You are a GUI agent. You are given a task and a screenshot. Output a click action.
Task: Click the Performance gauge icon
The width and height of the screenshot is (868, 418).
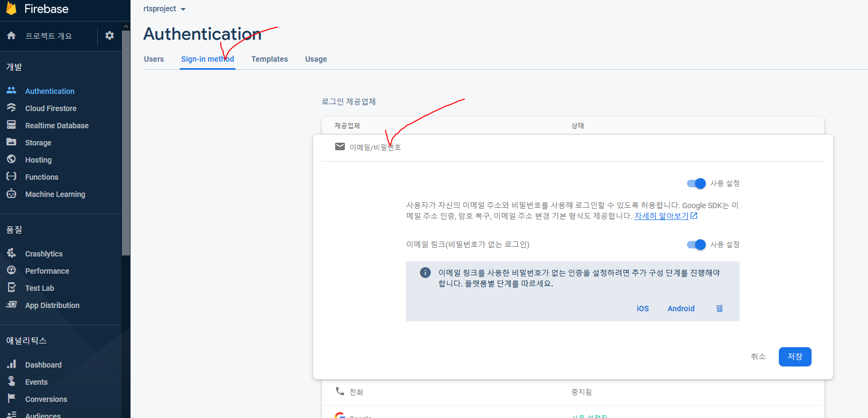coord(11,270)
